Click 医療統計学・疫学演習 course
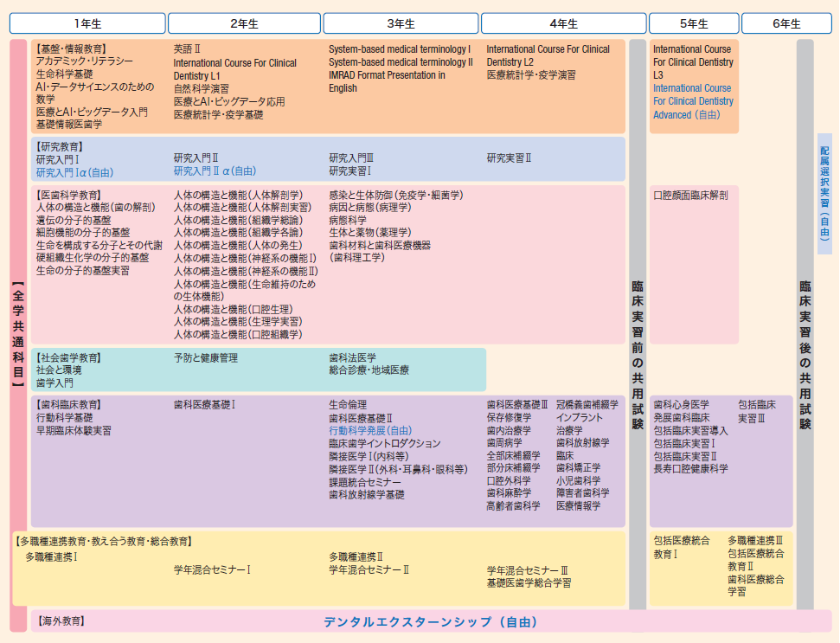 (531, 75)
